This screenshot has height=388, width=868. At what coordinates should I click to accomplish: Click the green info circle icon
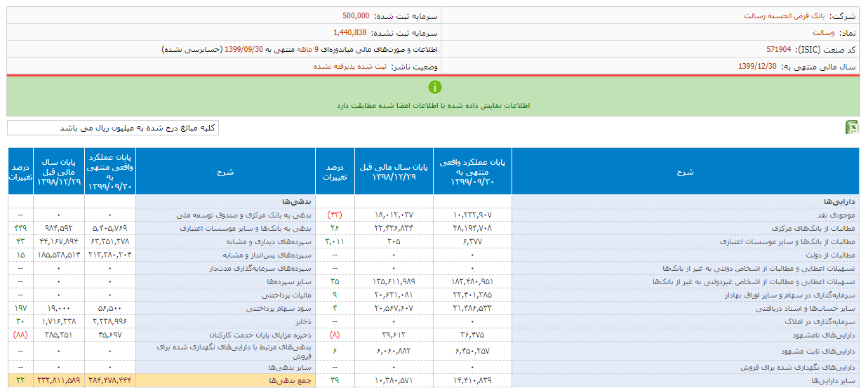pyautogui.click(x=434, y=87)
